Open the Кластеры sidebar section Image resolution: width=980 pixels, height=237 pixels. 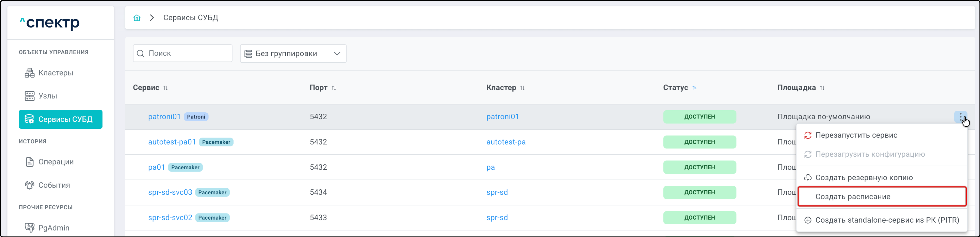tap(56, 73)
